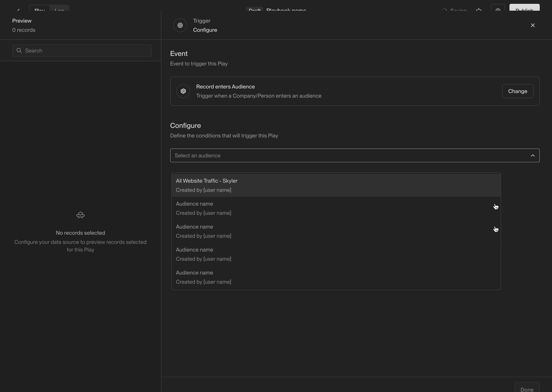Image resolution: width=552 pixels, height=392 pixels.
Task: Close the Trigger configure panel
Action: point(533,25)
